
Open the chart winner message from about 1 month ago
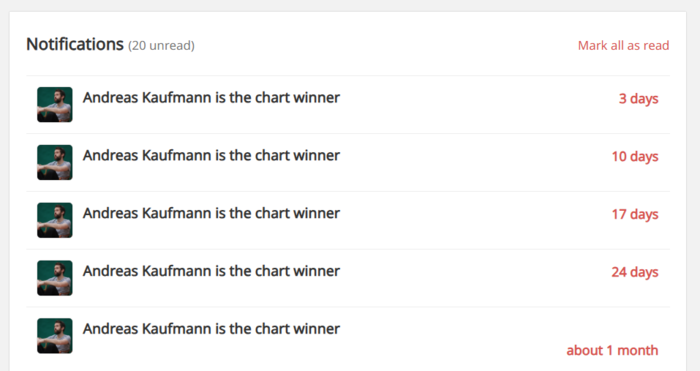(211, 329)
